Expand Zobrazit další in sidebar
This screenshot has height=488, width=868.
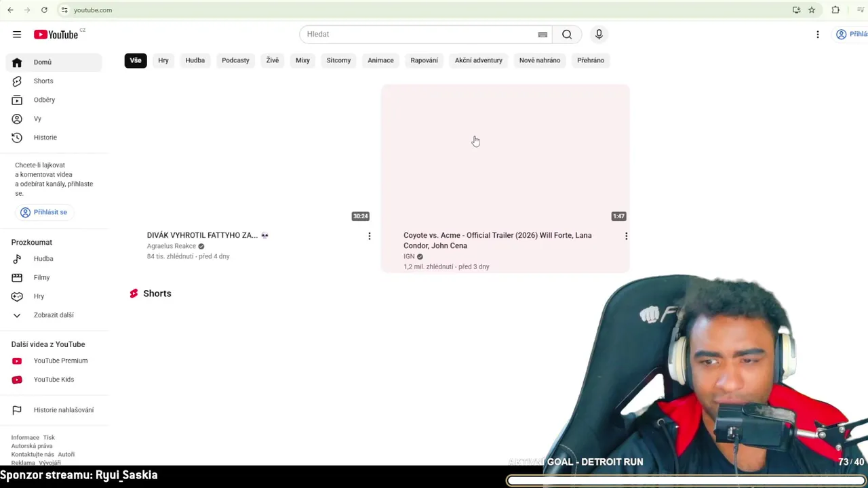54,315
